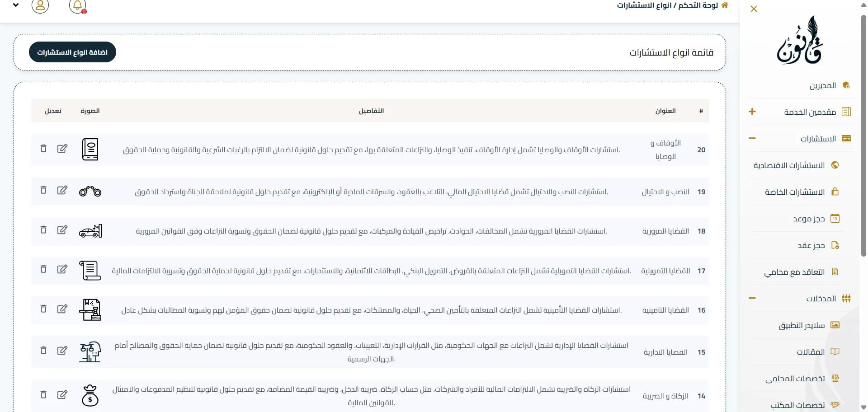
Task: Collapse the المدخلات sidebar section
Action: tap(752, 298)
